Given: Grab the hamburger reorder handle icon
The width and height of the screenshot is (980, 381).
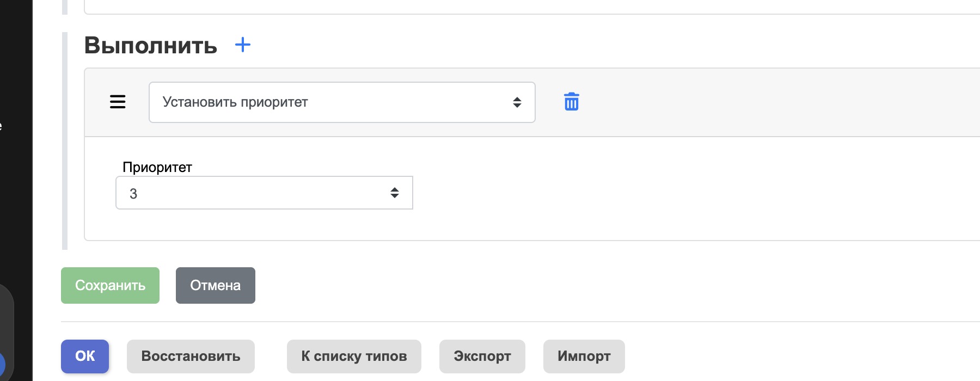Looking at the screenshot, I should 118,102.
